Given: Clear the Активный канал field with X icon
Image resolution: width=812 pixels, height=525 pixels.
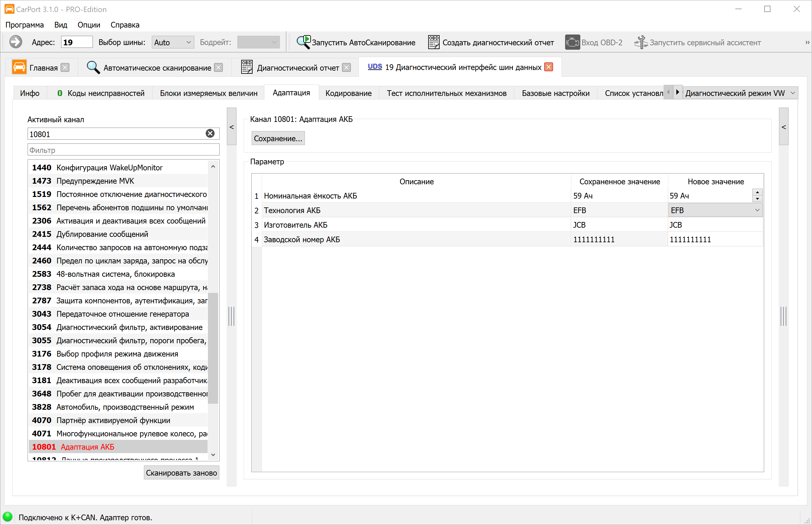Looking at the screenshot, I should 210,134.
